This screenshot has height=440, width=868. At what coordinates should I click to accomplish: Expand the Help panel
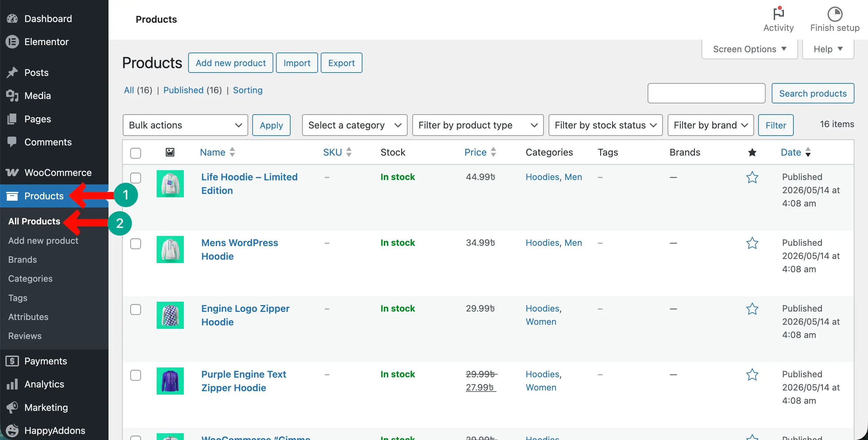coord(828,49)
